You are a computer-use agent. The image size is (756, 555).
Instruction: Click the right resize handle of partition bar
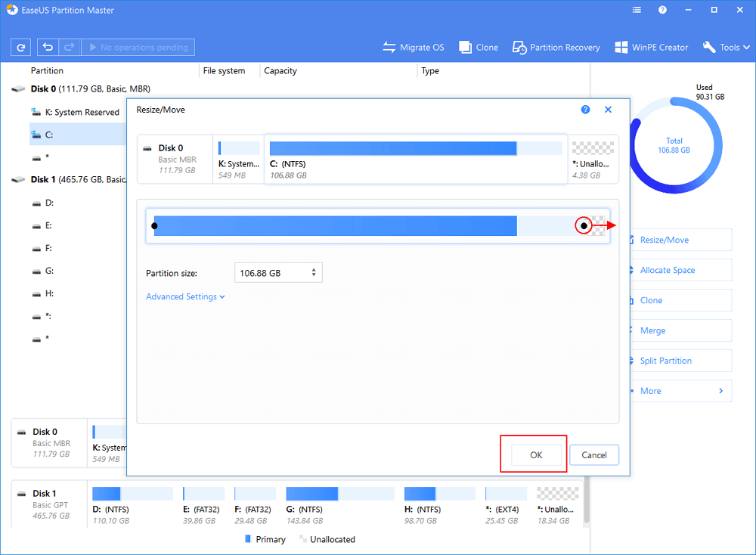tap(584, 225)
